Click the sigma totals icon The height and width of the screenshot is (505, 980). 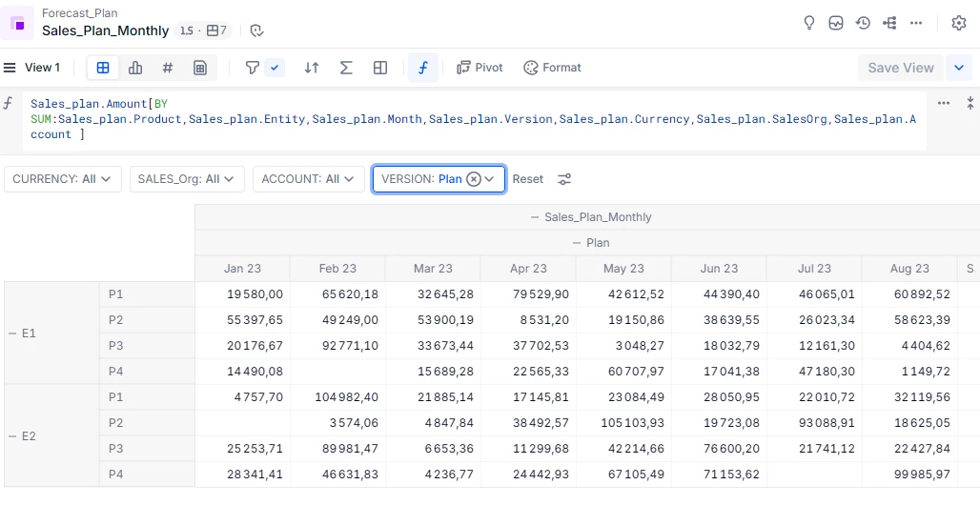click(x=346, y=68)
